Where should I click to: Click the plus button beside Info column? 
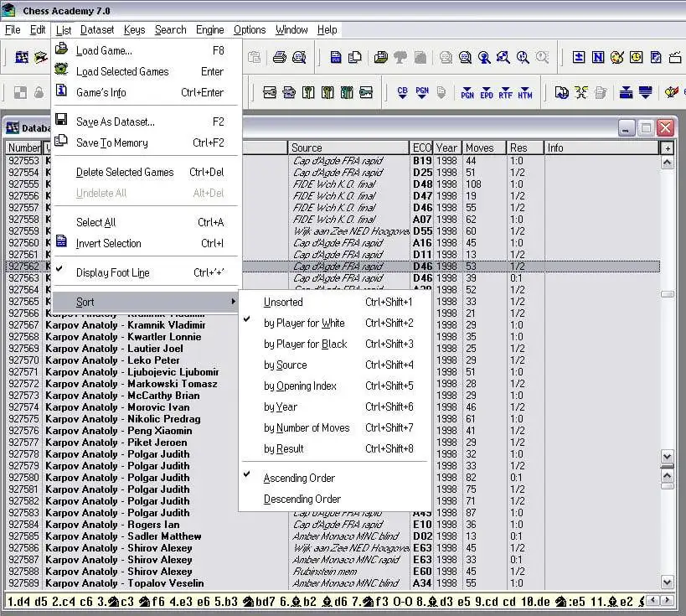pyautogui.click(x=667, y=148)
